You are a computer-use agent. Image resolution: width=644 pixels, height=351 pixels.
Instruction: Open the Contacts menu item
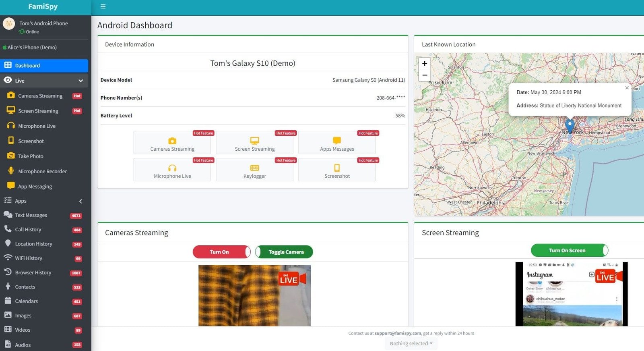click(44, 287)
